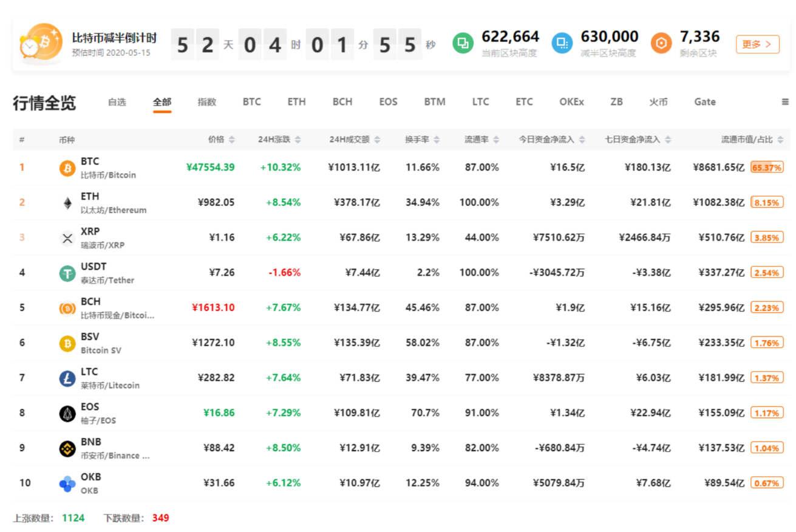Click BCH price ¥1613.10
Viewport: 796px width, 532px height.
click(x=213, y=308)
